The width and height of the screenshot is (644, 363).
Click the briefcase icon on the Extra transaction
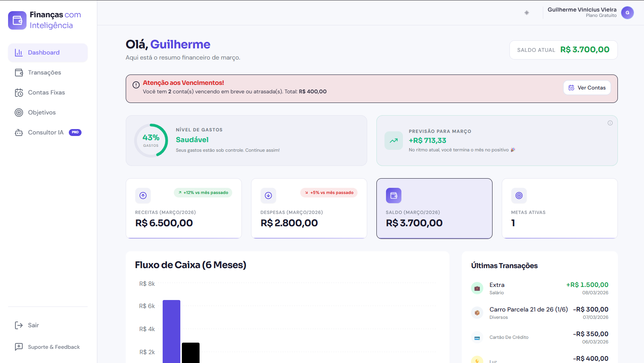477,288
